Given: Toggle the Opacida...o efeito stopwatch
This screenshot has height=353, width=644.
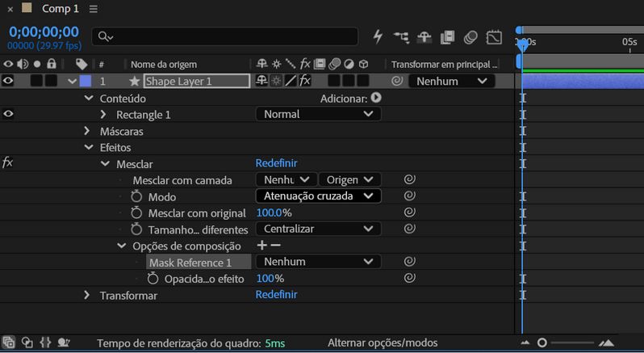Looking at the screenshot, I should [153, 278].
